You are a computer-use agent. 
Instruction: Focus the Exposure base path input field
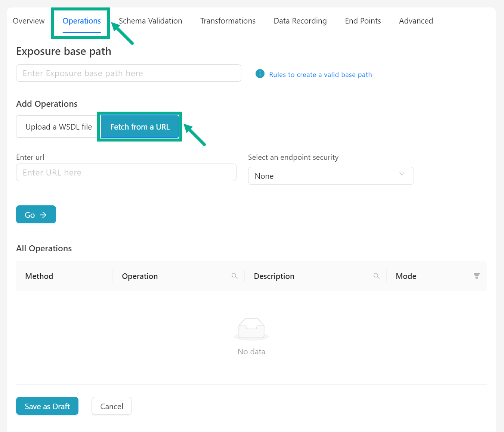coord(129,73)
